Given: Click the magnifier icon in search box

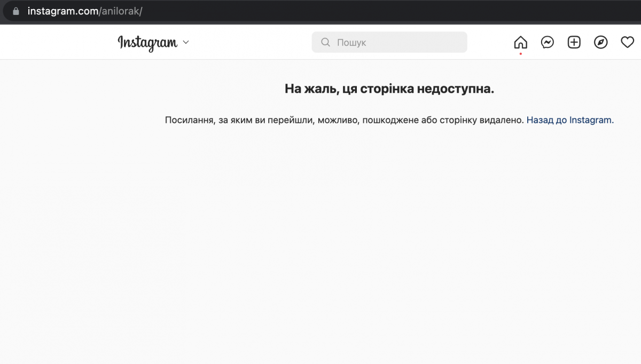Looking at the screenshot, I should pyautogui.click(x=325, y=42).
